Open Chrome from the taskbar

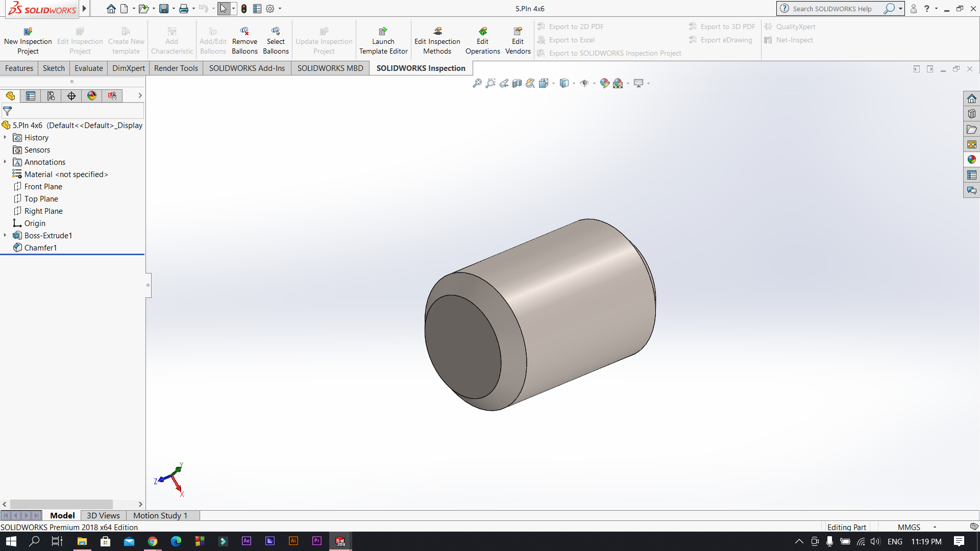click(153, 541)
